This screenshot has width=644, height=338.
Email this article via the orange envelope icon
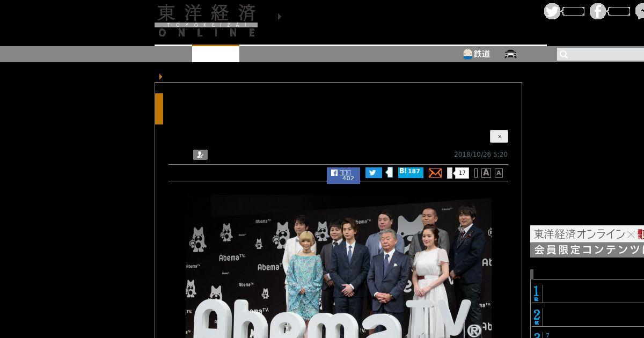435,173
